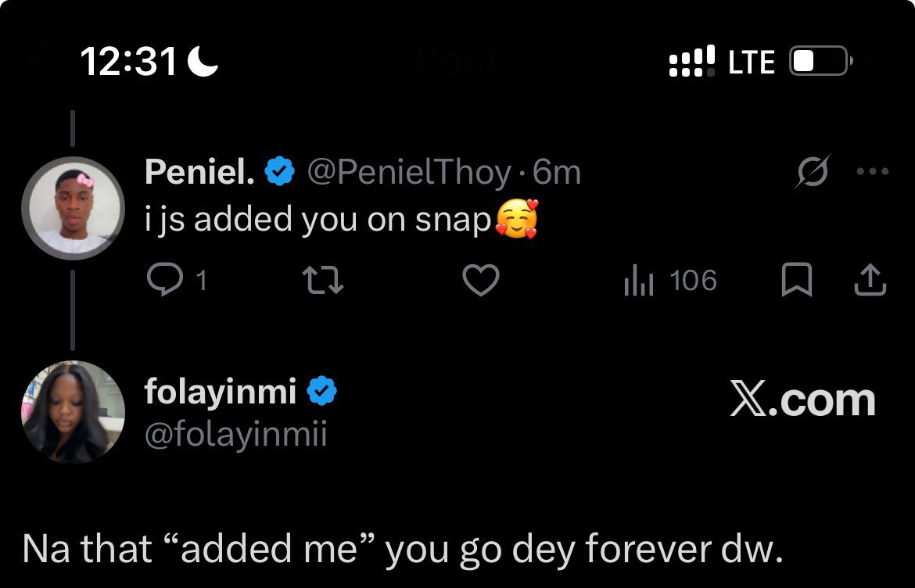915x588 pixels.
Task: Tap folayinmi's blue verified badge
Action: [x=321, y=392]
